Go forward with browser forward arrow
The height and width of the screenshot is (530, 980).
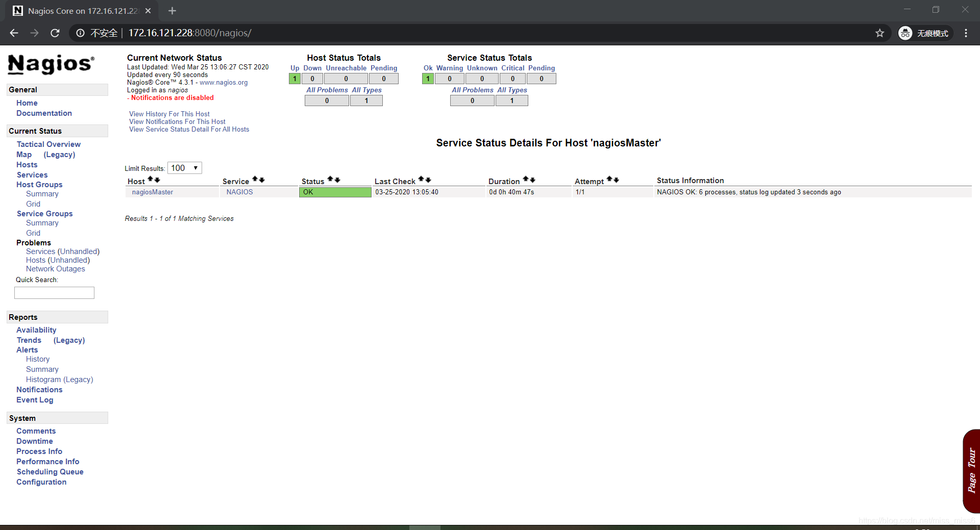pos(34,33)
